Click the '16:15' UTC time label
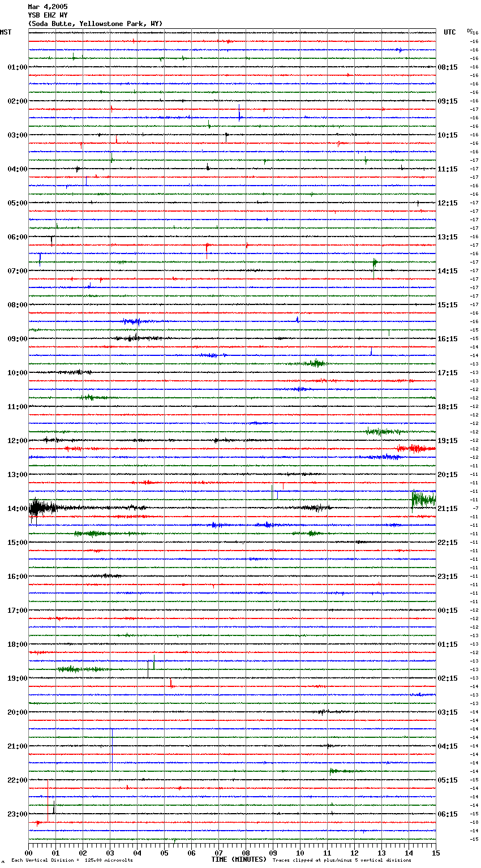This screenshot has width=481, height=868. point(448,339)
